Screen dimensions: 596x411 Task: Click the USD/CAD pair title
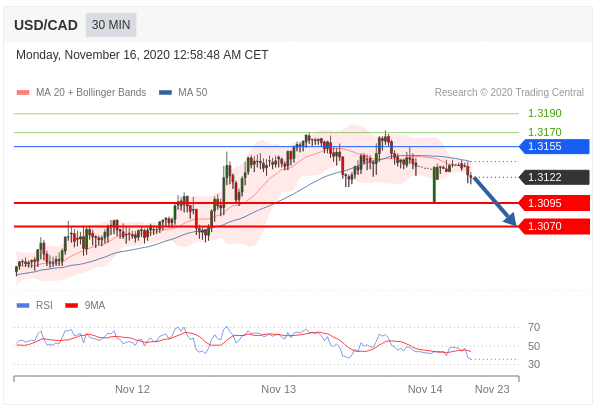click(x=46, y=25)
